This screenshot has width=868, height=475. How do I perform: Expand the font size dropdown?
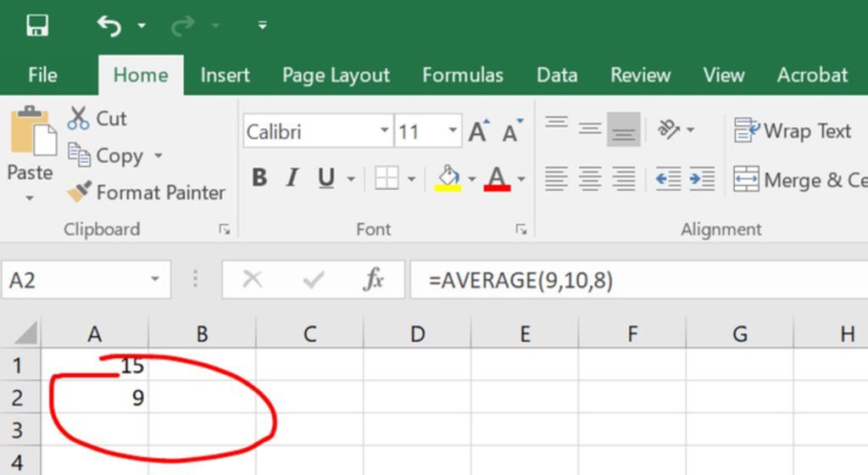tap(453, 131)
